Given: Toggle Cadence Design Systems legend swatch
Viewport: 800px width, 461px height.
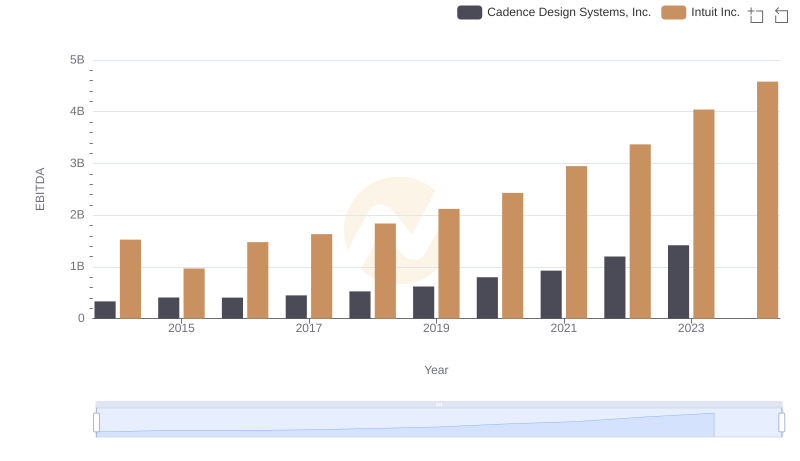Looking at the screenshot, I should [469, 12].
